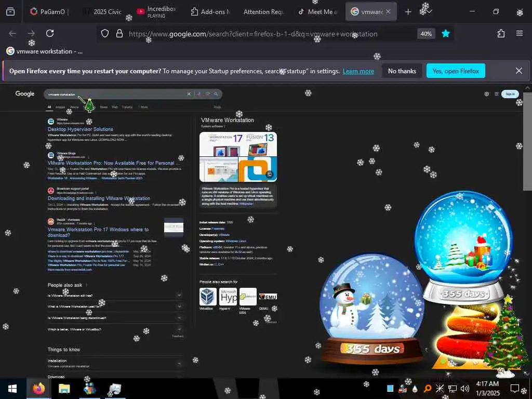
Task: Open the volume speaker tray icon
Action: (x=465, y=389)
